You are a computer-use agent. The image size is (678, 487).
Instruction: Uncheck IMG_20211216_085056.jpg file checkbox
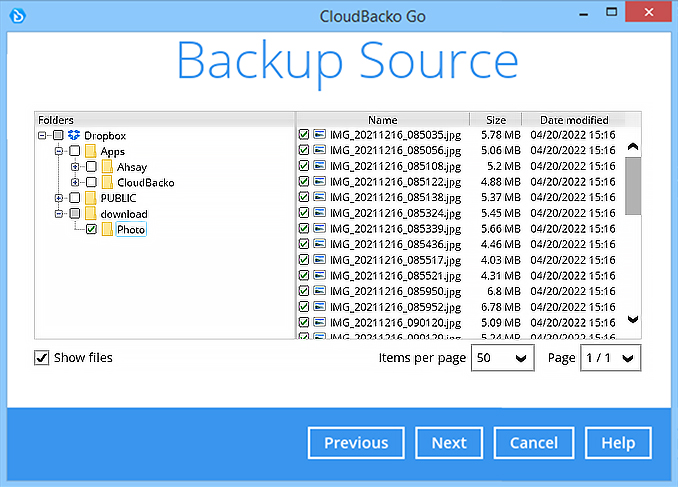[x=304, y=150]
